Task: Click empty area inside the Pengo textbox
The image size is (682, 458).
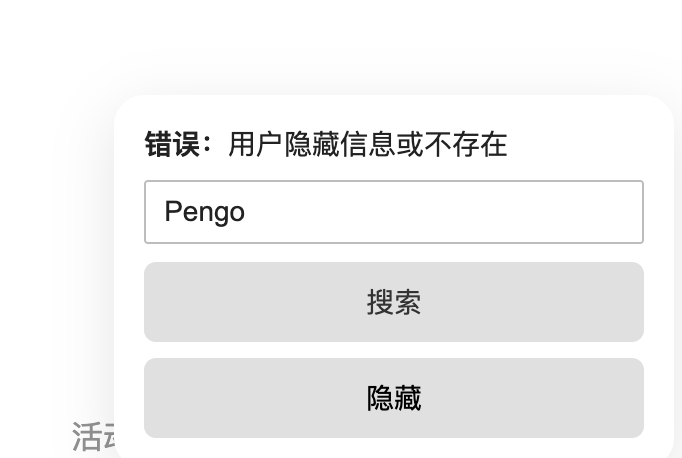Action: coord(444,212)
